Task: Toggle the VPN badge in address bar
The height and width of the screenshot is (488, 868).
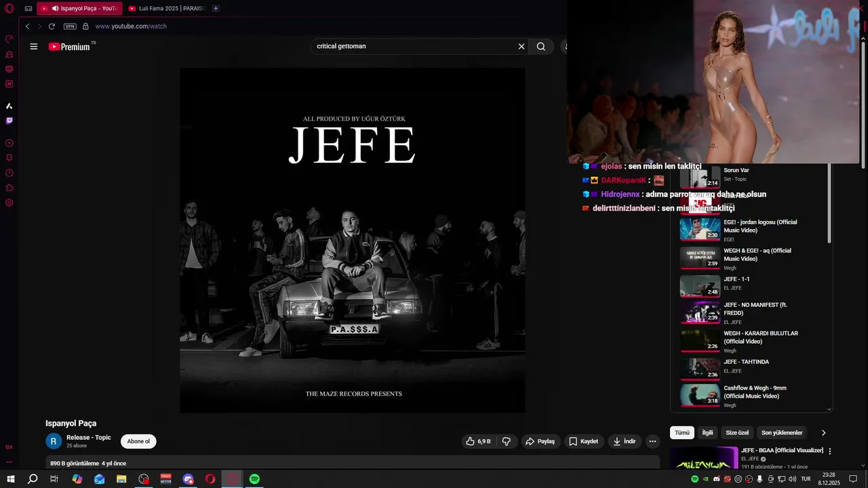Action: (x=70, y=26)
